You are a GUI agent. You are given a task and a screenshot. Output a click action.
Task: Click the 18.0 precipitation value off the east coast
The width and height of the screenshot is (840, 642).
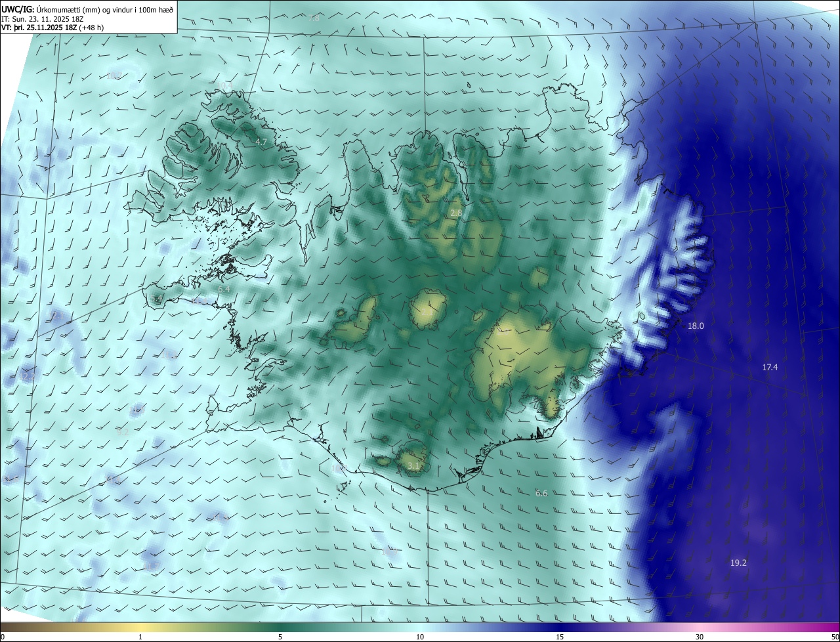point(696,326)
